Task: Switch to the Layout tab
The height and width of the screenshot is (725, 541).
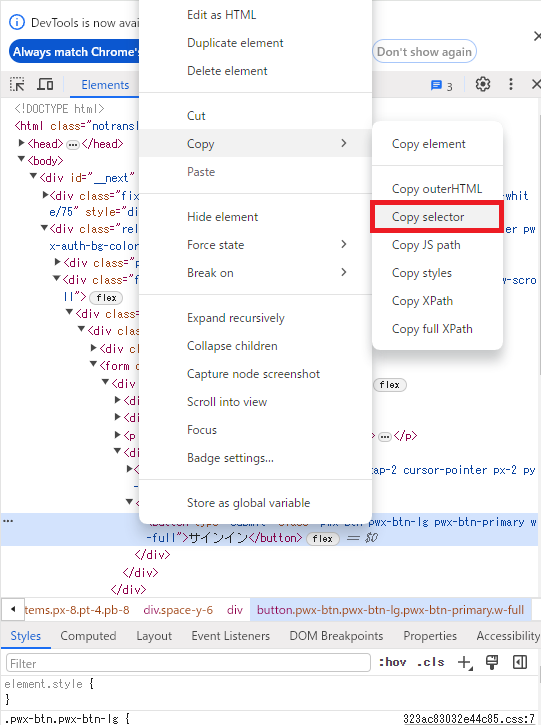Action: (x=154, y=636)
